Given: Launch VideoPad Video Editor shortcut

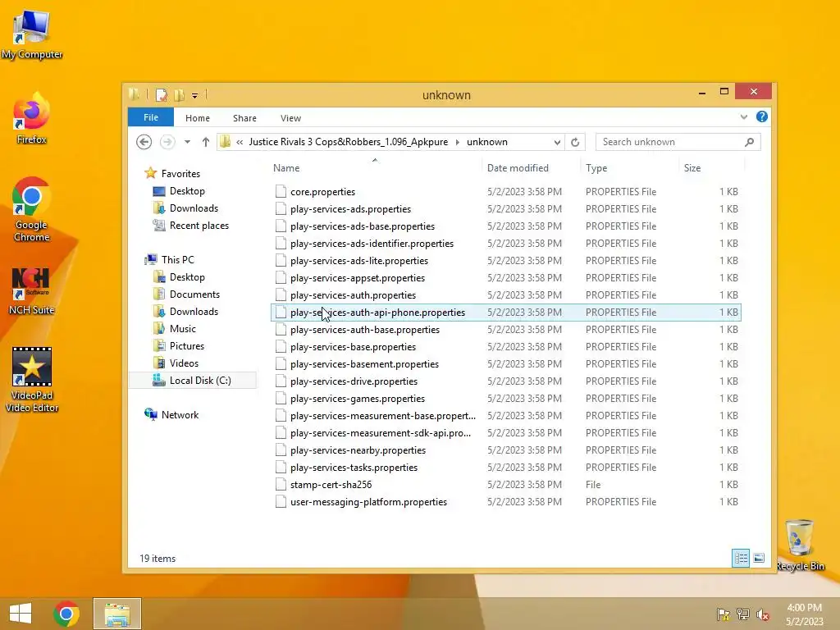Looking at the screenshot, I should [32, 379].
